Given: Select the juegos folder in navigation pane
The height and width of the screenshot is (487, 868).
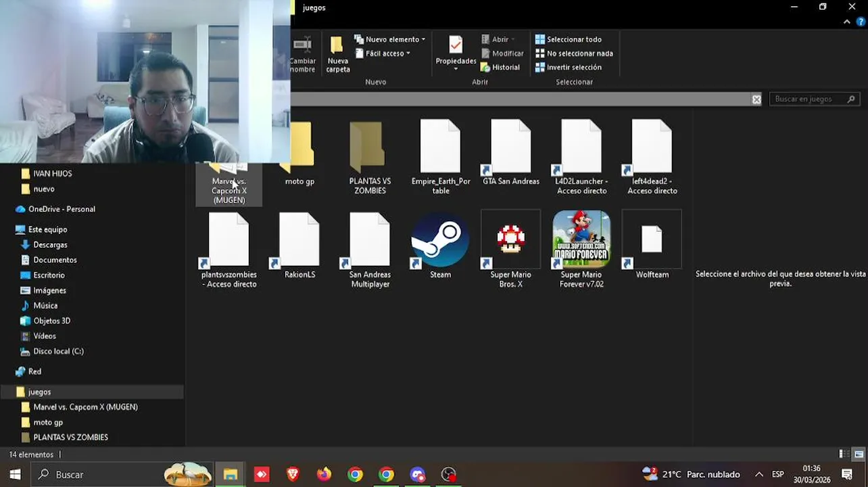Looking at the screenshot, I should pyautogui.click(x=39, y=392).
